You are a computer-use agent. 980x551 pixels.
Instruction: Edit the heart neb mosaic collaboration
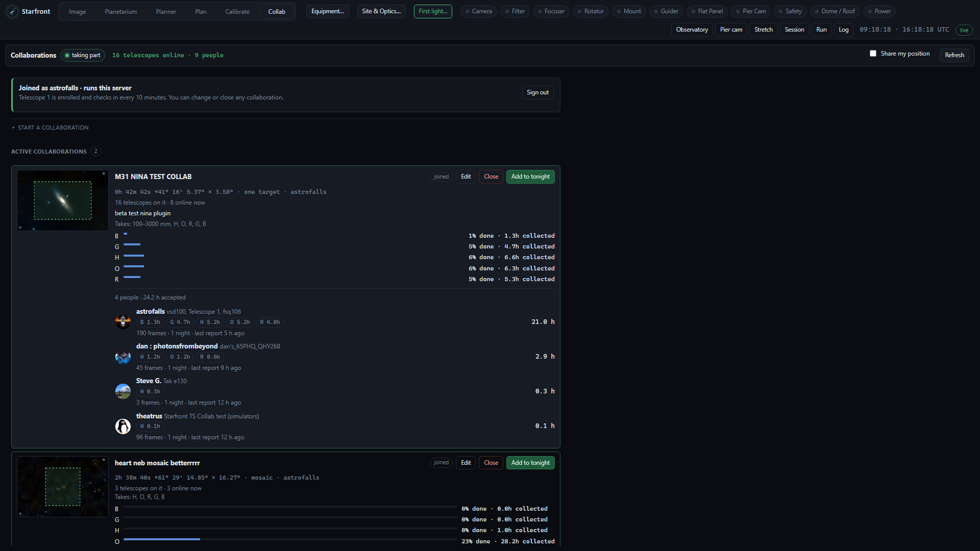point(465,463)
